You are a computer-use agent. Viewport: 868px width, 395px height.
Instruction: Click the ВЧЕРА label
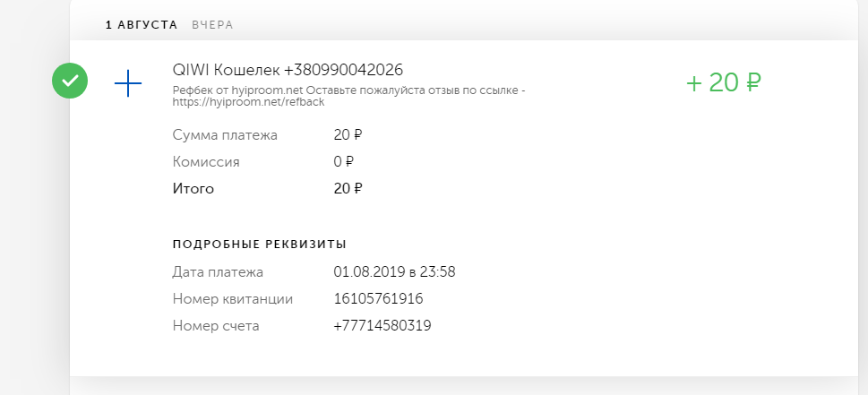point(212,25)
